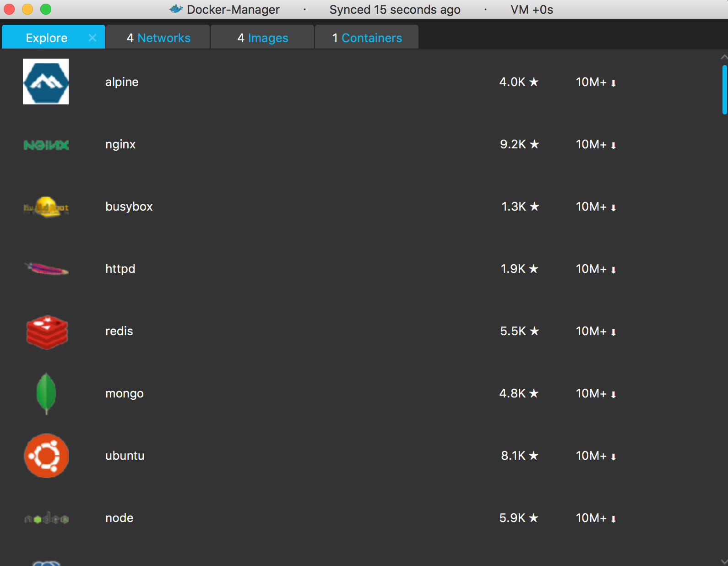Click the 8.1K star count for ubuntu

click(x=513, y=456)
